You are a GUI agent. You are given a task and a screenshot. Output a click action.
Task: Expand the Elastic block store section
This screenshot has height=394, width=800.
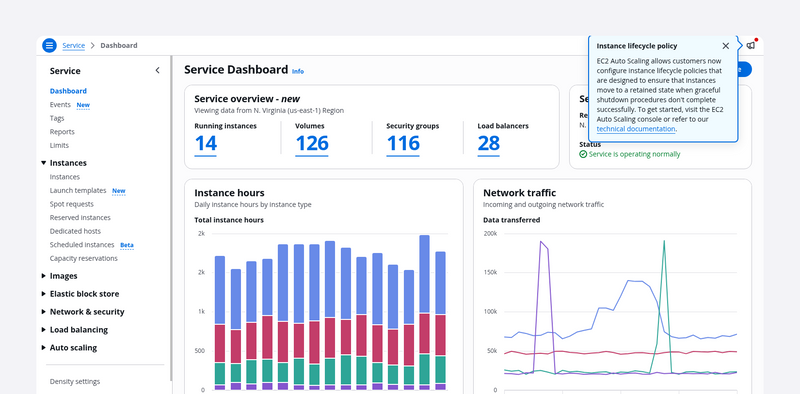coord(43,293)
